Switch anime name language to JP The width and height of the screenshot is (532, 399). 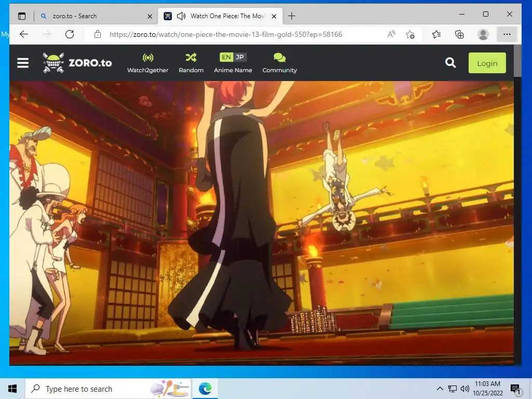point(240,57)
